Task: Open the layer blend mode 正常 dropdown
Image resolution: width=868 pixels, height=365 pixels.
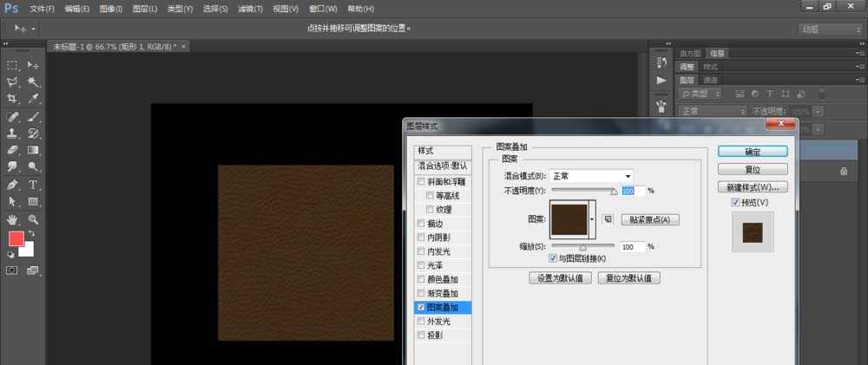Action: [712, 111]
